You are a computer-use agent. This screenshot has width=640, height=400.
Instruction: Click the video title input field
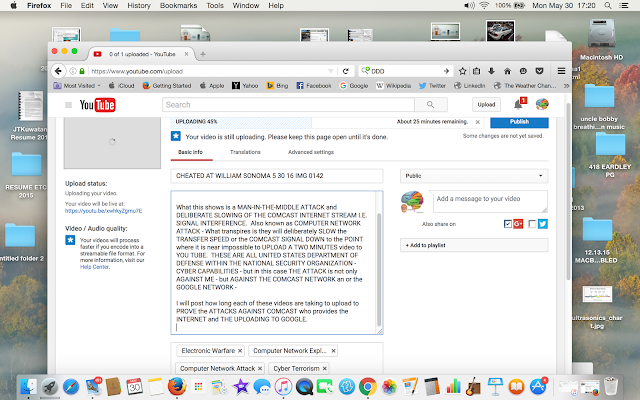click(277, 176)
